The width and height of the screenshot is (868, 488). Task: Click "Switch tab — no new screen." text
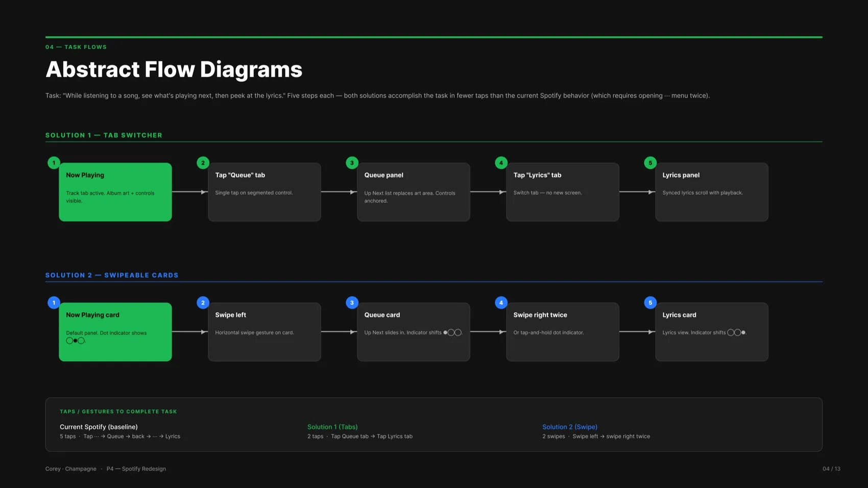(547, 193)
